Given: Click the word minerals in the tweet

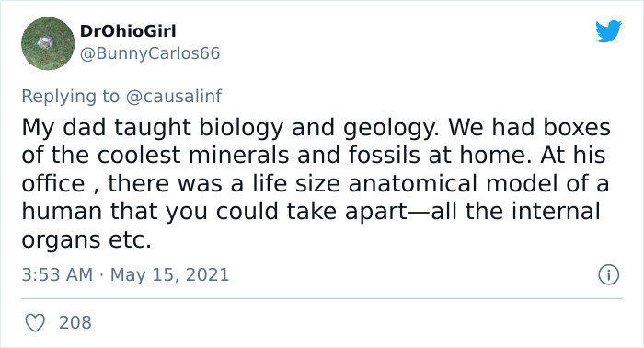Looking at the screenshot, I should click(x=240, y=156).
